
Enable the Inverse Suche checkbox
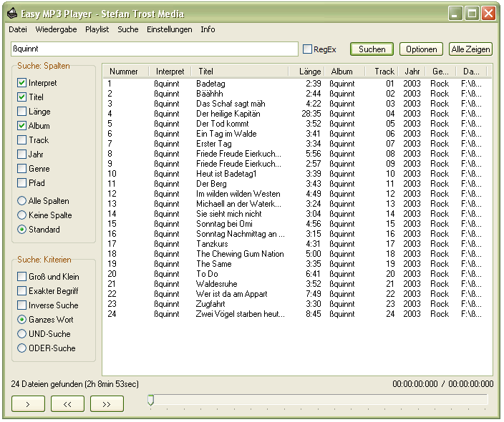pyautogui.click(x=21, y=305)
